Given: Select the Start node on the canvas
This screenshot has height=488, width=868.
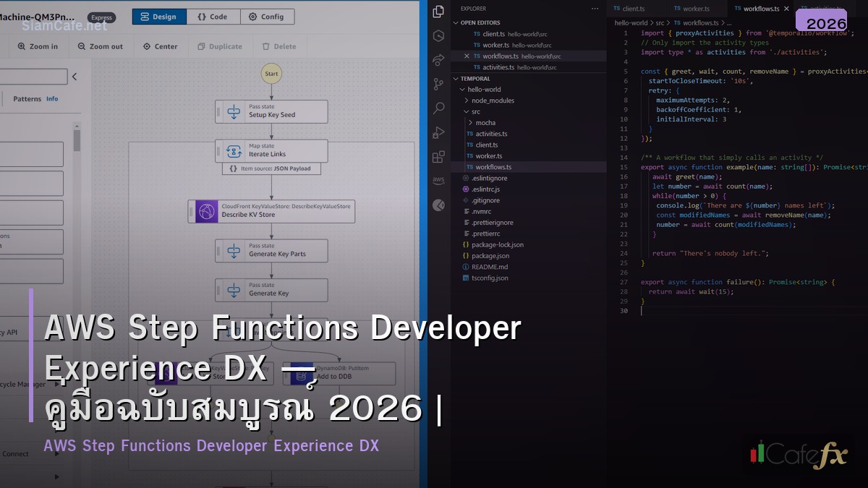Looking at the screenshot, I should point(271,73).
